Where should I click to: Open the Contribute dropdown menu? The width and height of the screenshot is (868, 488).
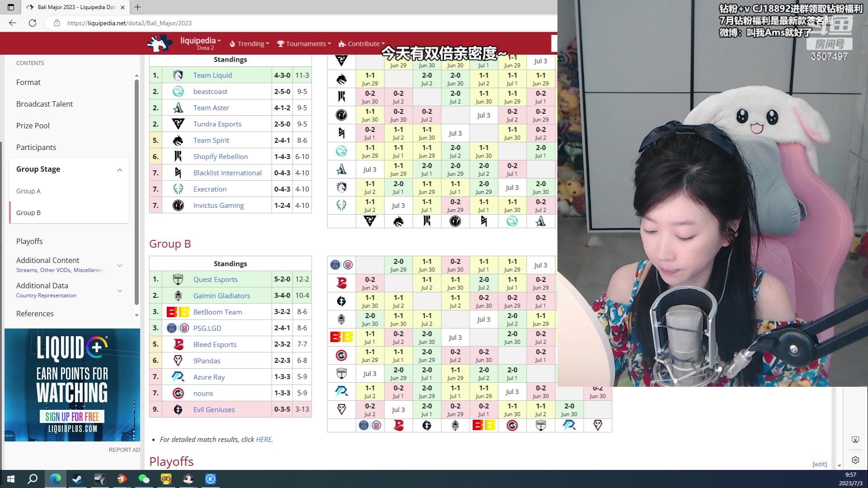(362, 44)
